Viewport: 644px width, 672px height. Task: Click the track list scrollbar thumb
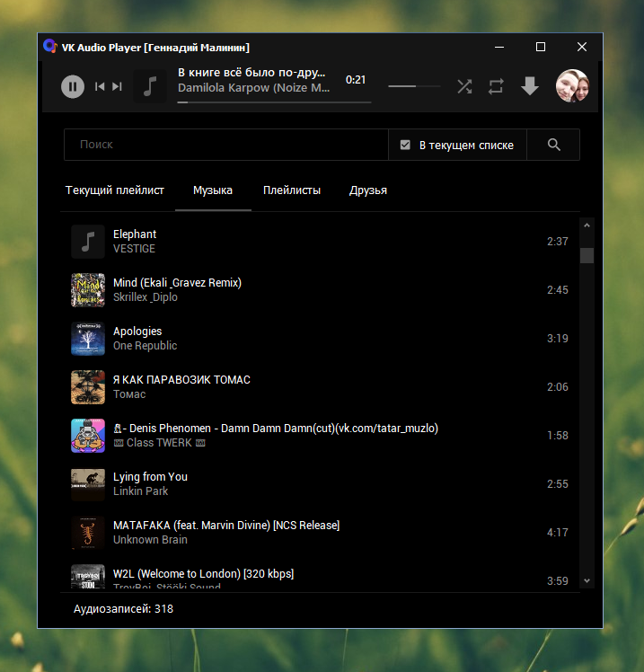587,255
